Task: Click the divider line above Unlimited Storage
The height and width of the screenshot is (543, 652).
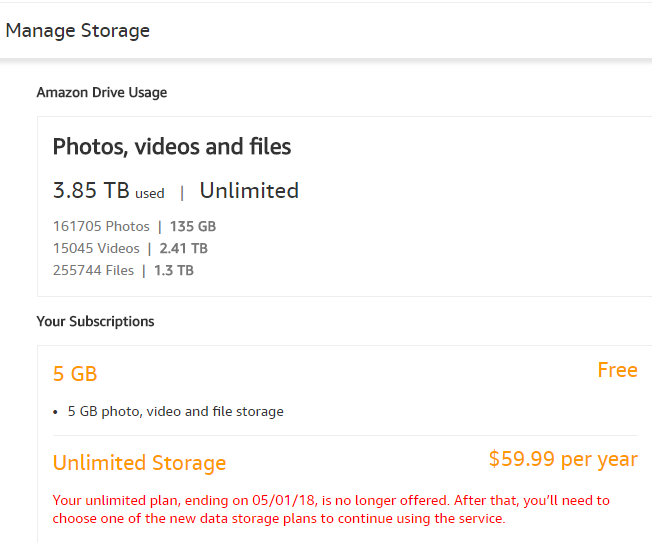Action: coord(345,435)
